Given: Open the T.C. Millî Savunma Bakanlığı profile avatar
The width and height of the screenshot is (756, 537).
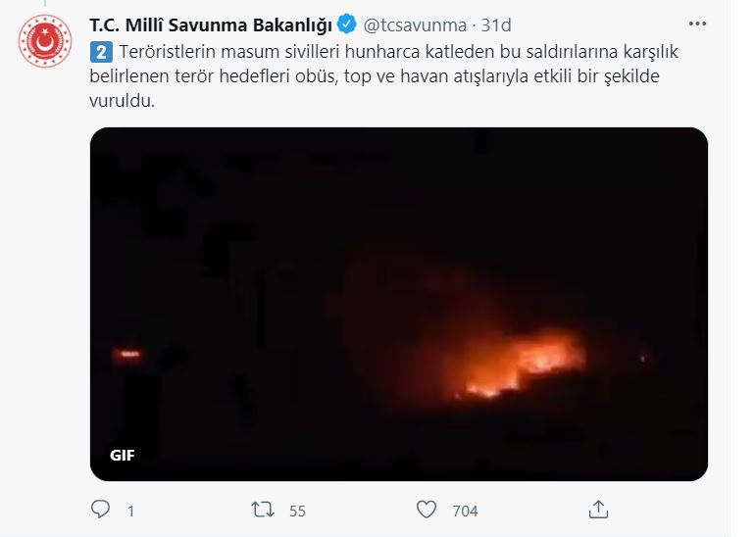Looking at the screenshot, I should coord(45,41).
